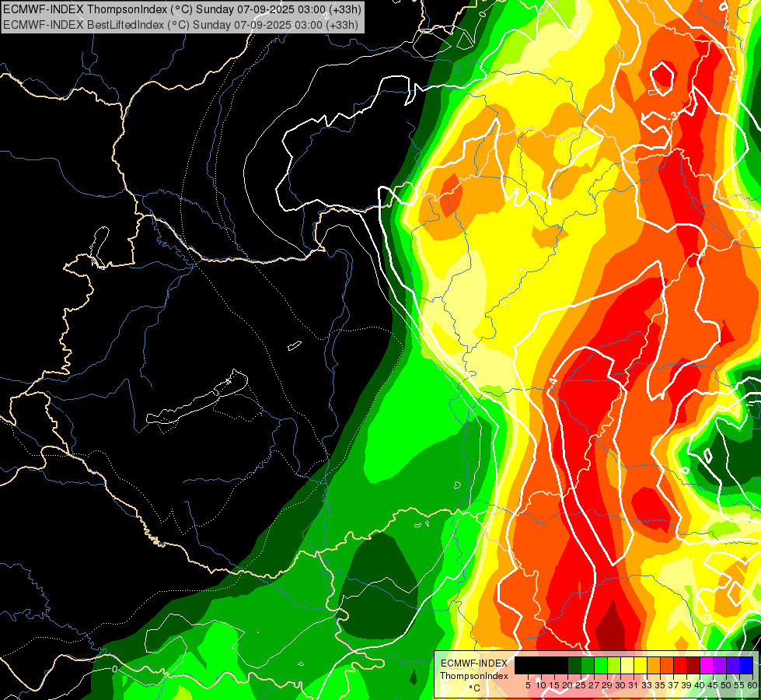Image resolution: width=761 pixels, height=700 pixels.
Task: Click the legend scale value 27
Action: point(594,685)
